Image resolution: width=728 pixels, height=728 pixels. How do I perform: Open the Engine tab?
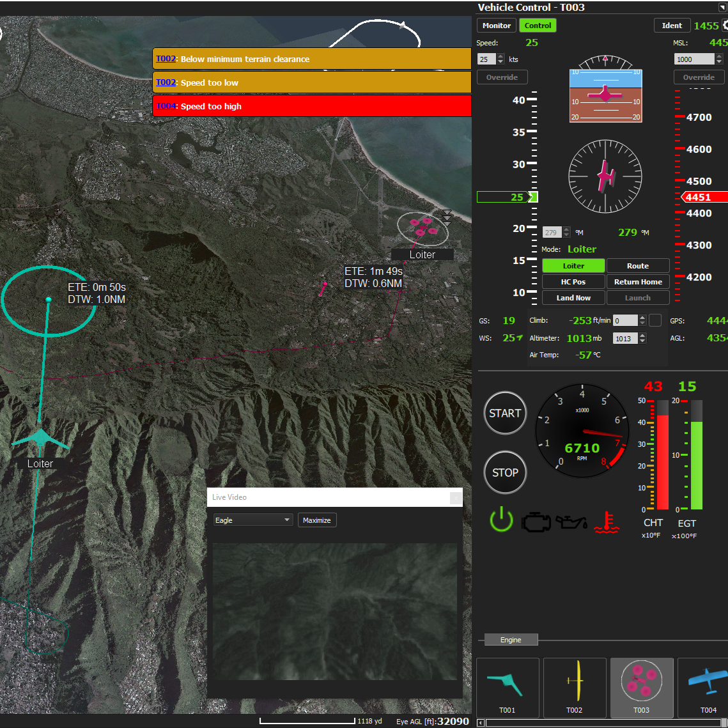pos(511,640)
